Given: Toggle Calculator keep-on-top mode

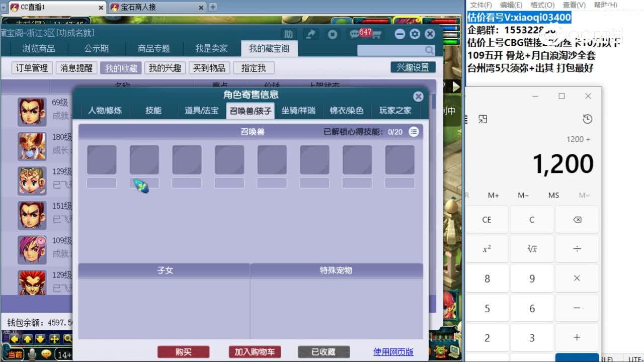Looking at the screenshot, I should (x=483, y=119).
